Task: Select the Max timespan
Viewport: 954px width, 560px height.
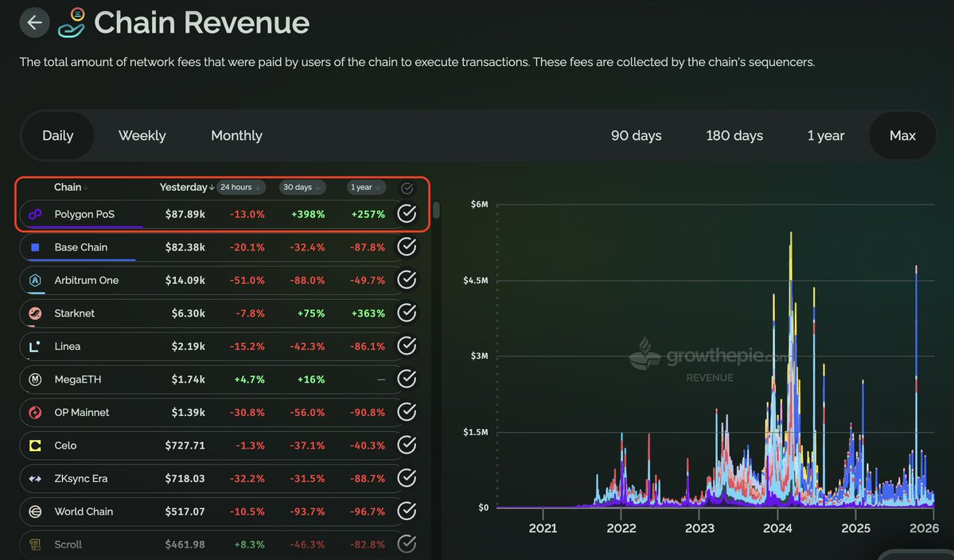Action: [x=902, y=135]
